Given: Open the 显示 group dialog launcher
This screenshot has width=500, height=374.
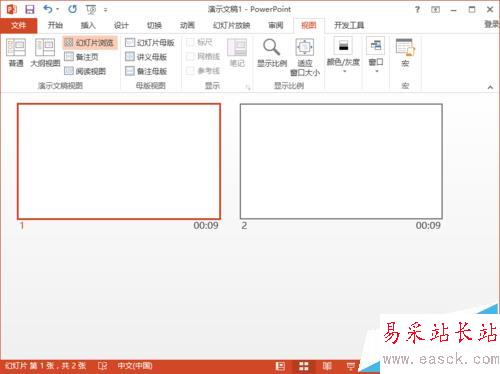Looking at the screenshot, I should tap(248, 87).
